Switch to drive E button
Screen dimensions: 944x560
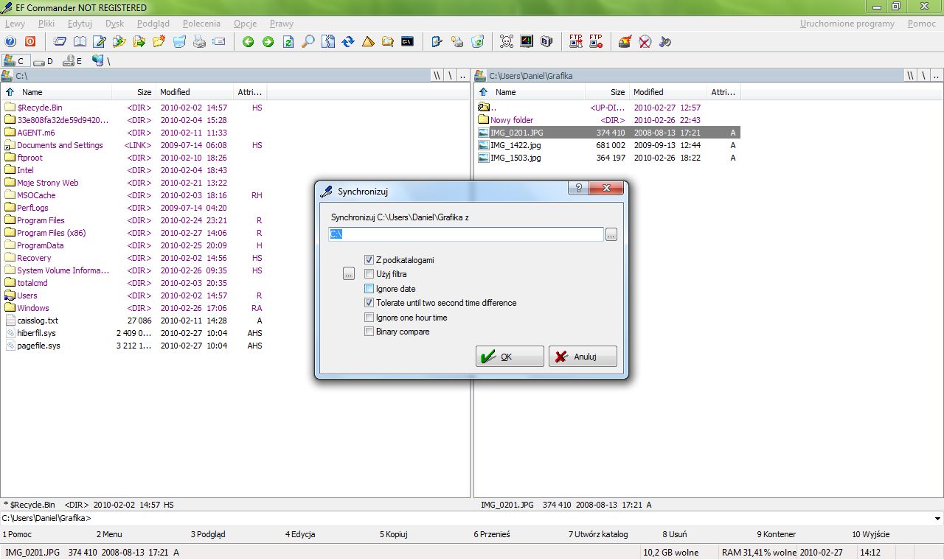pos(72,61)
